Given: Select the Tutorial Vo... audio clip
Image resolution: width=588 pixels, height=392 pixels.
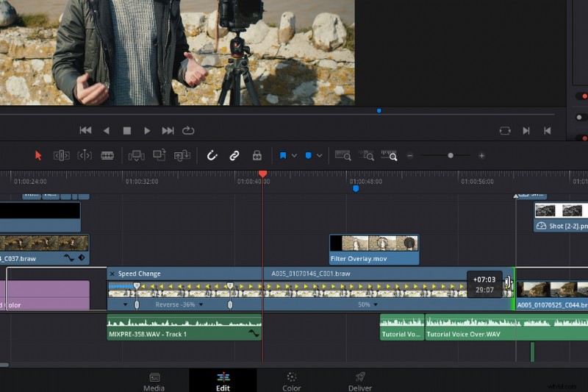Looking at the screenshot, I should point(402,327).
